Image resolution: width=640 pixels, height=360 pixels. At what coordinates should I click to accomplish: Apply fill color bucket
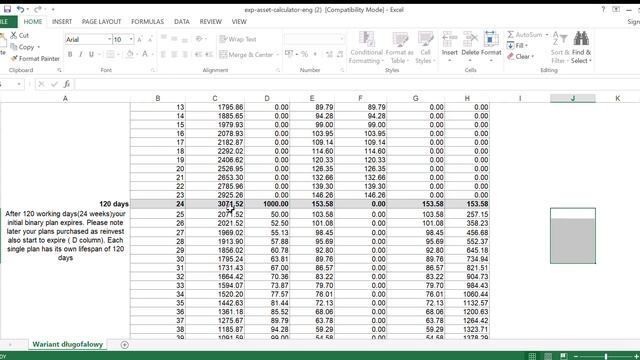(x=130, y=54)
